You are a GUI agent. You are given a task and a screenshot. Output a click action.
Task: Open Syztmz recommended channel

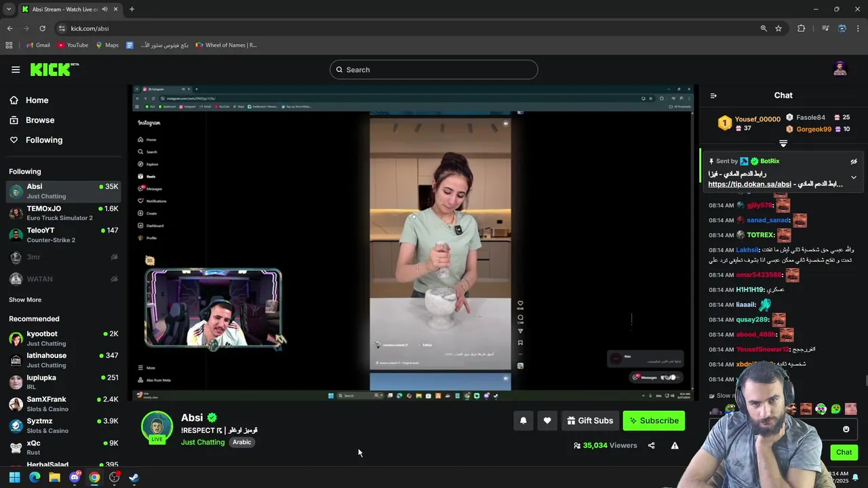63,426
